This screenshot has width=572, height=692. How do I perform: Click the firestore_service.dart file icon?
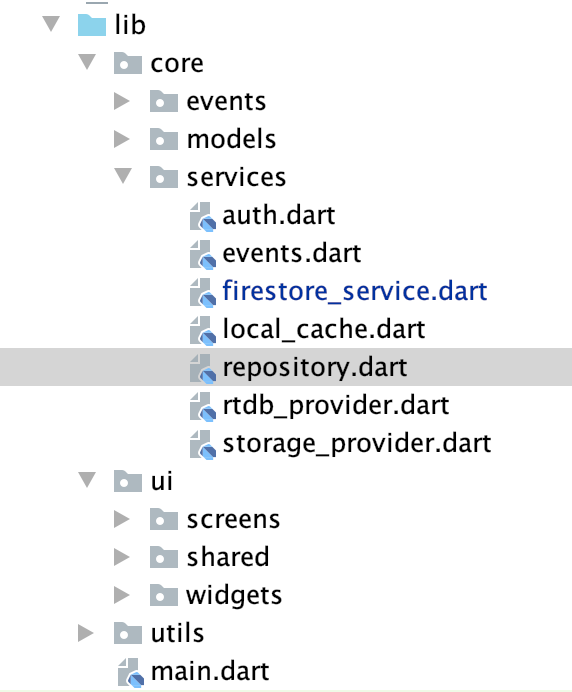click(x=203, y=292)
